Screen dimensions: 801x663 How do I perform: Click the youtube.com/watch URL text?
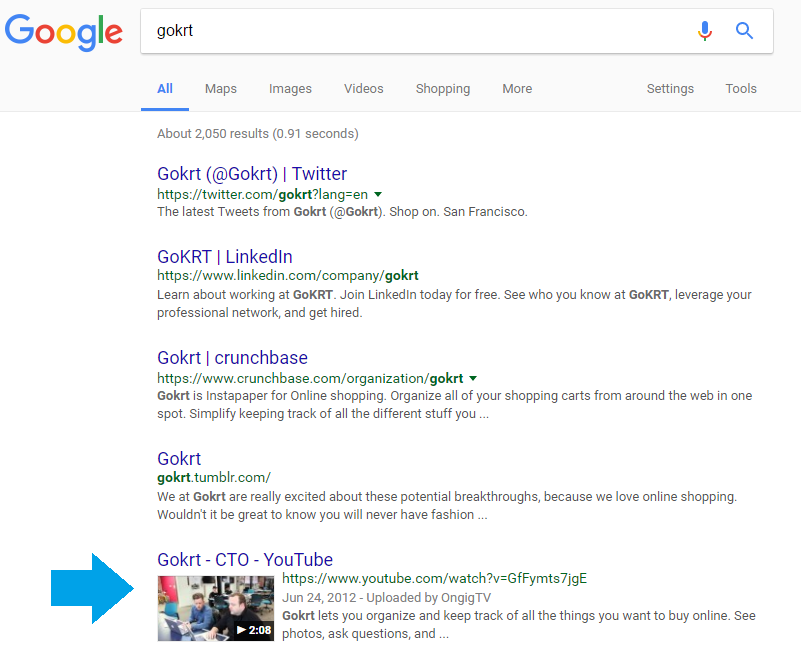[x=435, y=578]
